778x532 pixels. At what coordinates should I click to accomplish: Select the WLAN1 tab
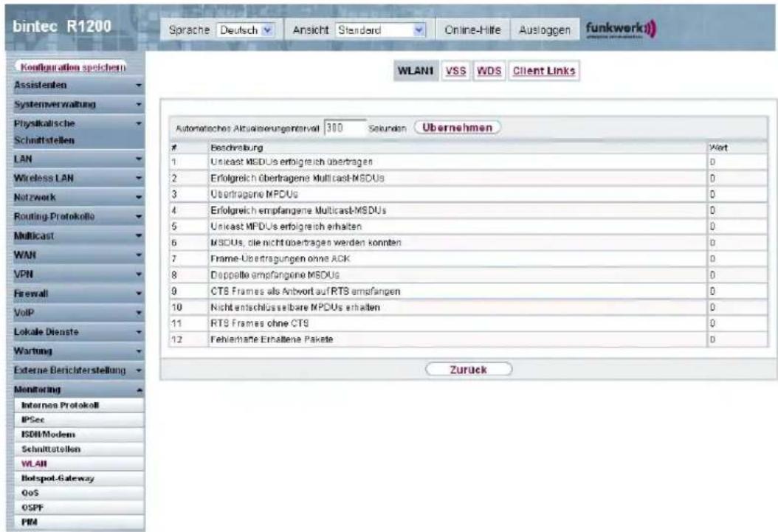tap(416, 71)
